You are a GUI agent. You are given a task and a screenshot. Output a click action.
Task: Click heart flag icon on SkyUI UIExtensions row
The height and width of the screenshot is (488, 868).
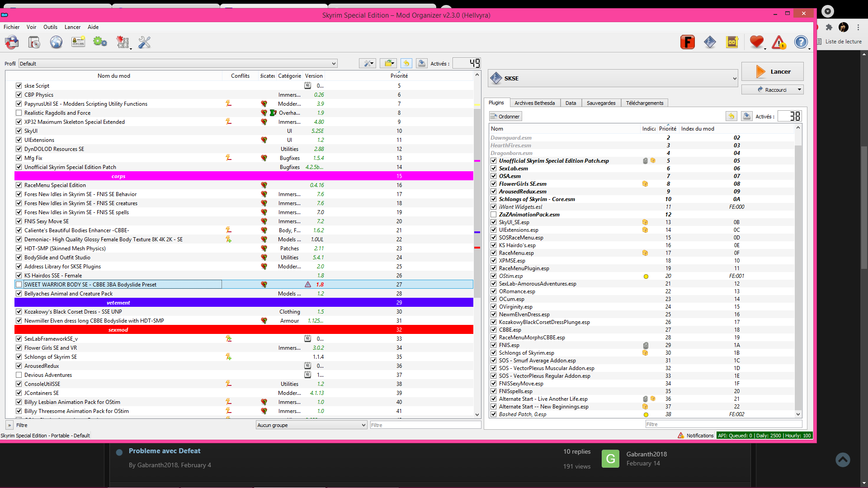click(264, 140)
